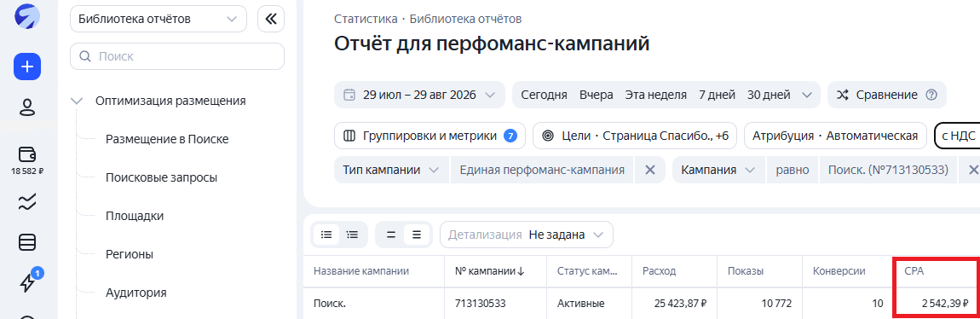Click the blue plus create button
The width and height of the screenshot is (980, 319).
(27, 67)
